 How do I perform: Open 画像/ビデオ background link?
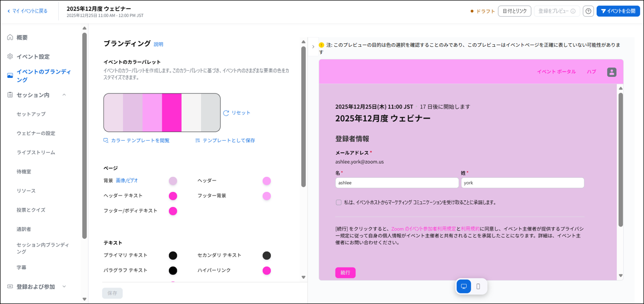[127, 180]
